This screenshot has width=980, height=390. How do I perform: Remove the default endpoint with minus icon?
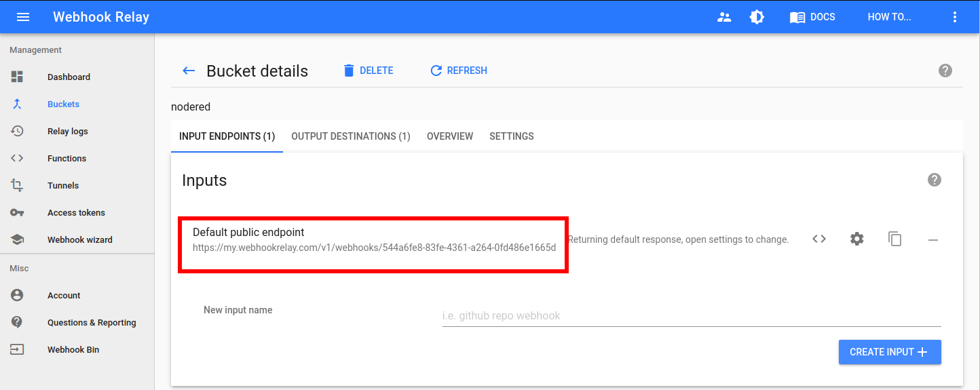(x=933, y=239)
